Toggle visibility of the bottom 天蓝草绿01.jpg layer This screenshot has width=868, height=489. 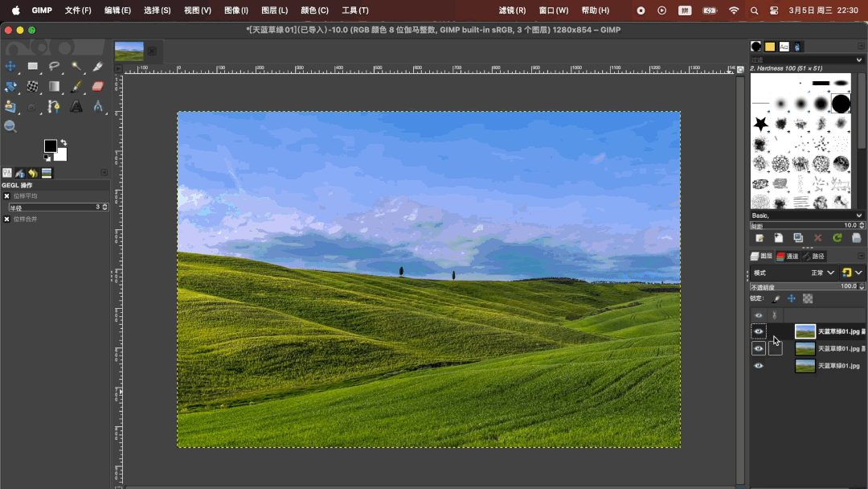[759, 365]
